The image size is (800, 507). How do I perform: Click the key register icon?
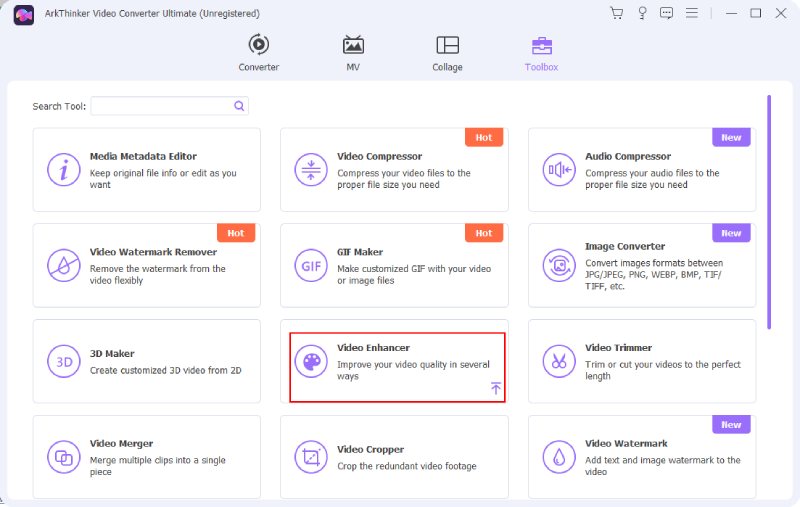click(x=642, y=13)
